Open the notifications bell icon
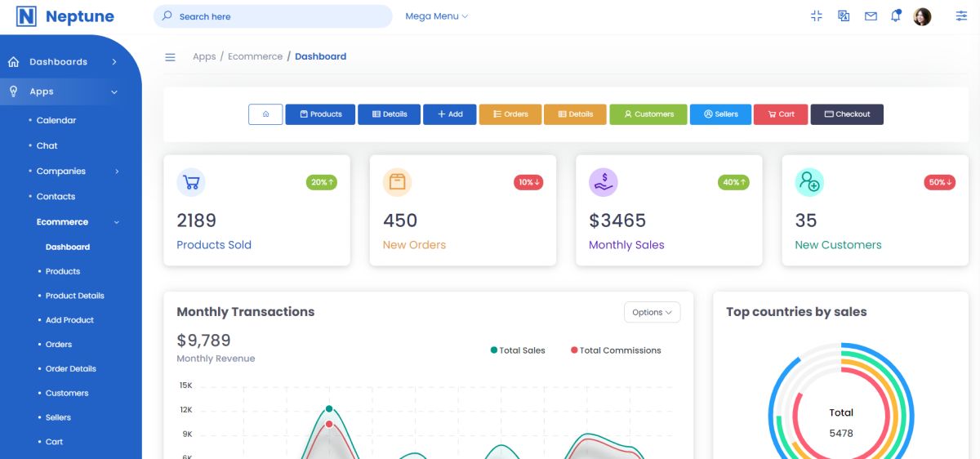980x459 pixels. [896, 16]
